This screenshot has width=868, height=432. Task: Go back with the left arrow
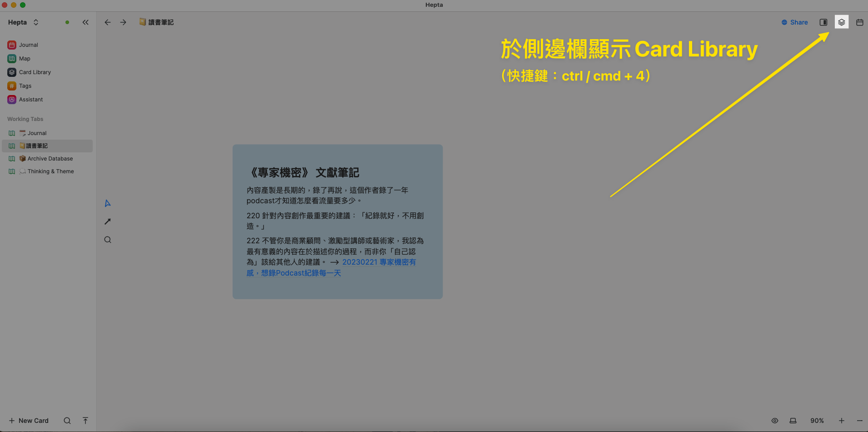108,22
